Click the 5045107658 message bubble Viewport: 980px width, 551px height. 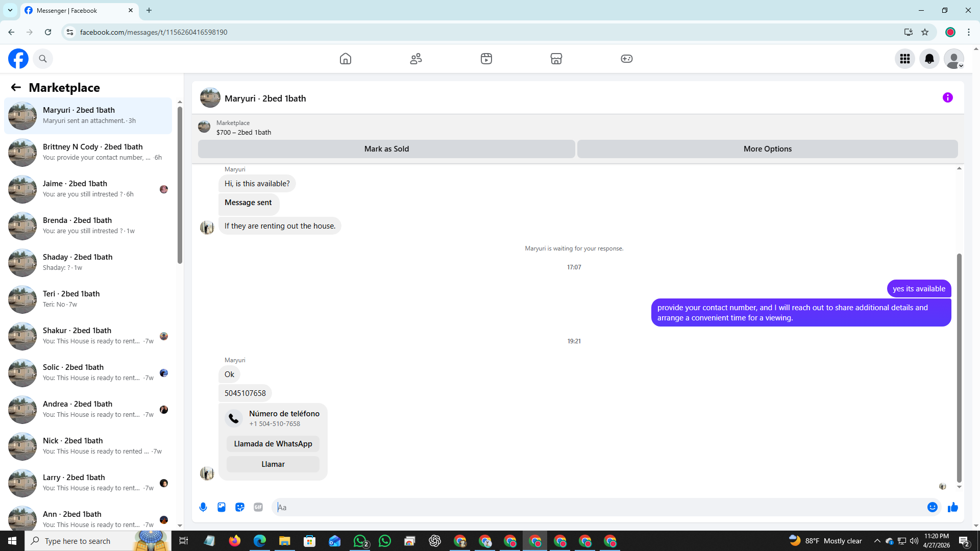point(245,393)
